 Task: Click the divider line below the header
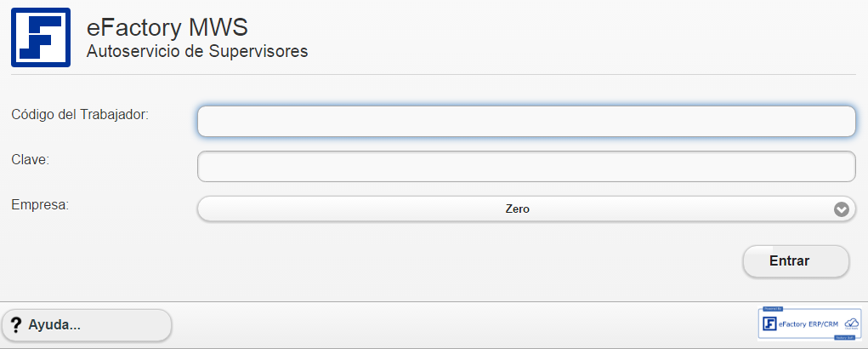pyautogui.click(x=434, y=75)
